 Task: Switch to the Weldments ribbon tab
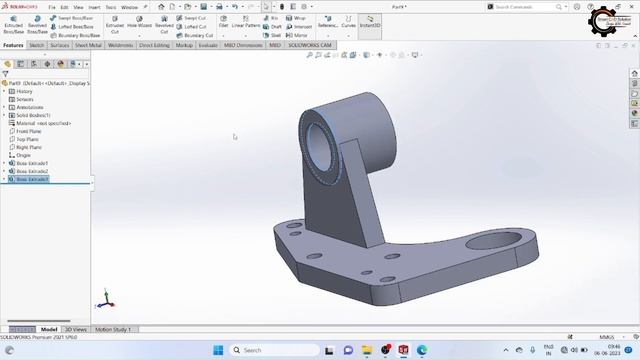(120, 45)
